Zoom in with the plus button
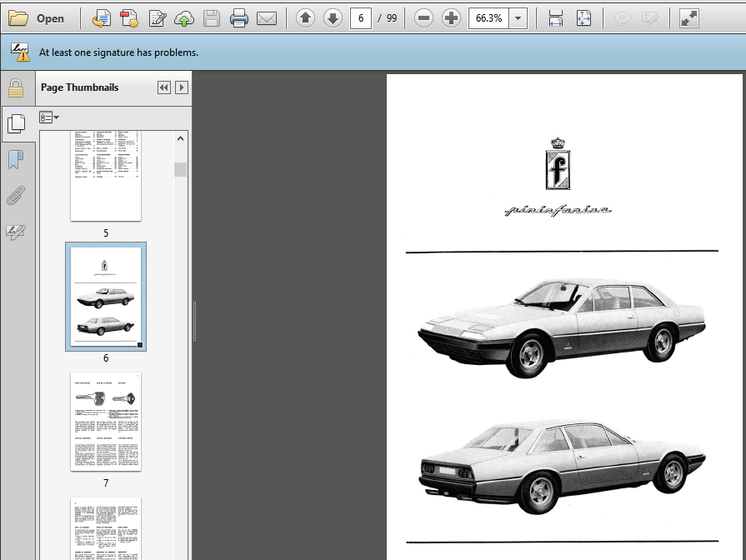The width and height of the screenshot is (746, 560). point(451,18)
